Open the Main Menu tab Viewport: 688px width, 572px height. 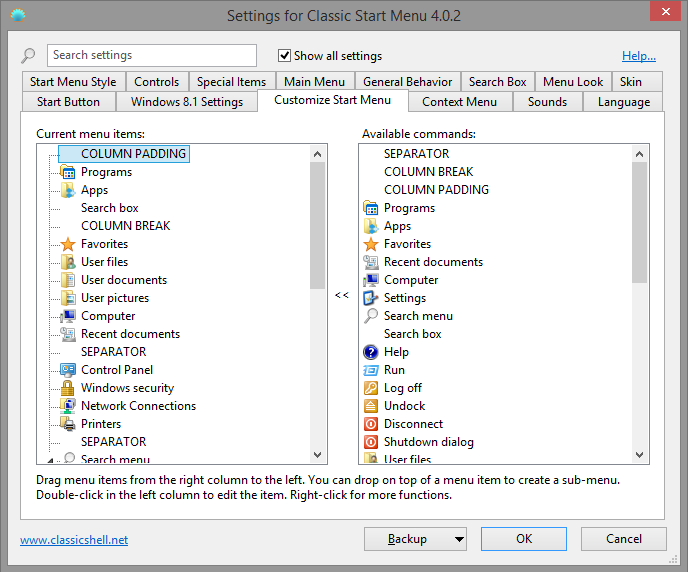(x=314, y=82)
